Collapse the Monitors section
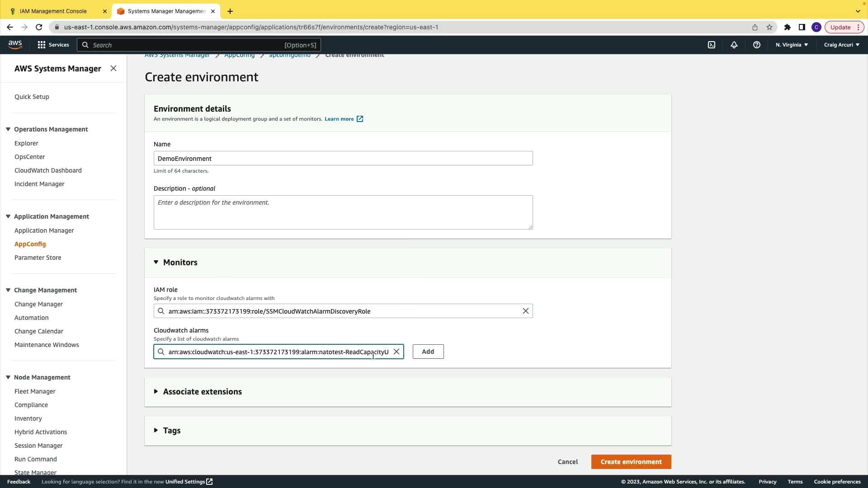 [x=156, y=262]
